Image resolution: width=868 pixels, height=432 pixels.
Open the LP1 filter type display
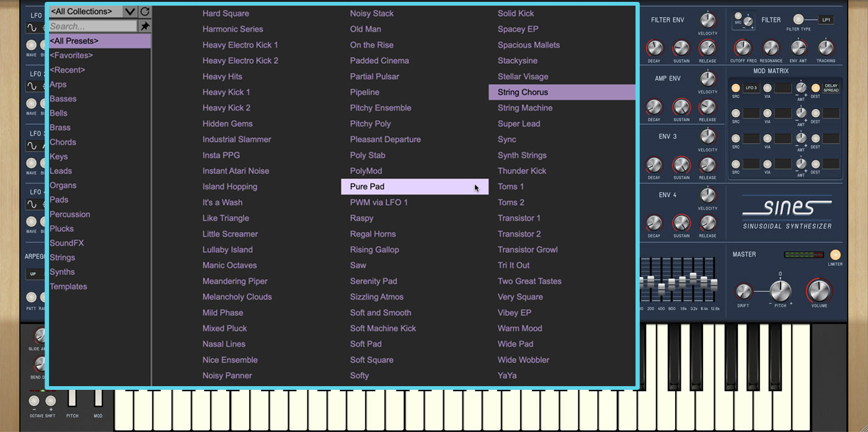pyautogui.click(x=826, y=20)
